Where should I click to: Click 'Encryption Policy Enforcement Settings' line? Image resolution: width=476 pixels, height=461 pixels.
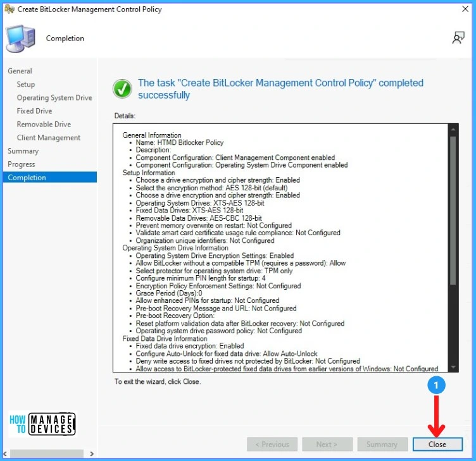(218, 286)
